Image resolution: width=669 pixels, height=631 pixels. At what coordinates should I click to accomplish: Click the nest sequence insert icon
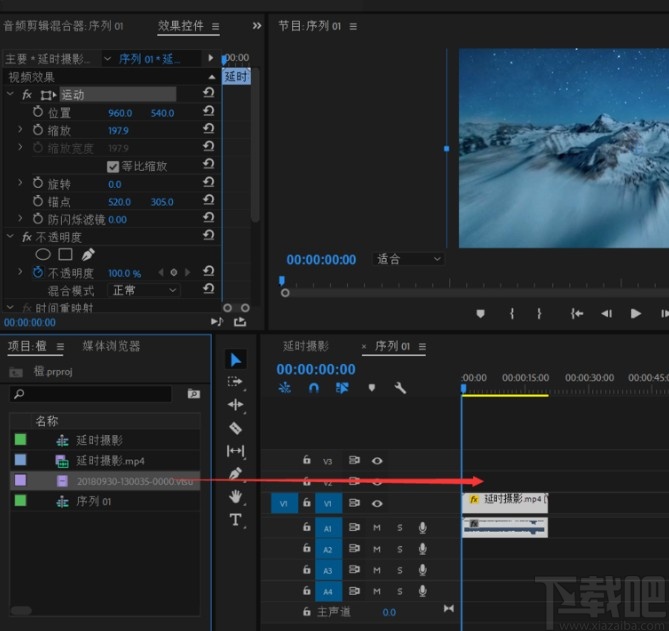(285, 388)
